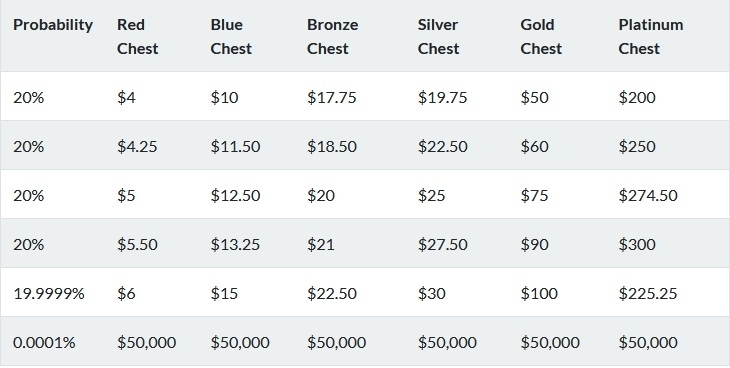Select the $274.50 Platinum Chest value
Screen dimensions: 730x368
click(648, 195)
